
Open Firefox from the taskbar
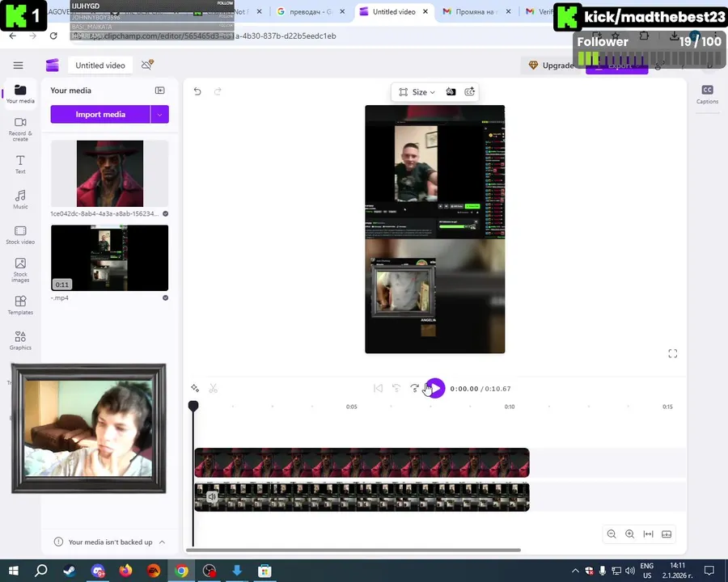coord(125,571)
